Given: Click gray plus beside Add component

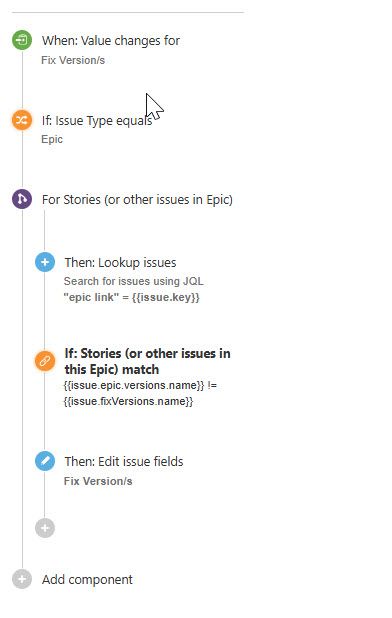Looking at the screenshot, I should click(x=22, y=579).
